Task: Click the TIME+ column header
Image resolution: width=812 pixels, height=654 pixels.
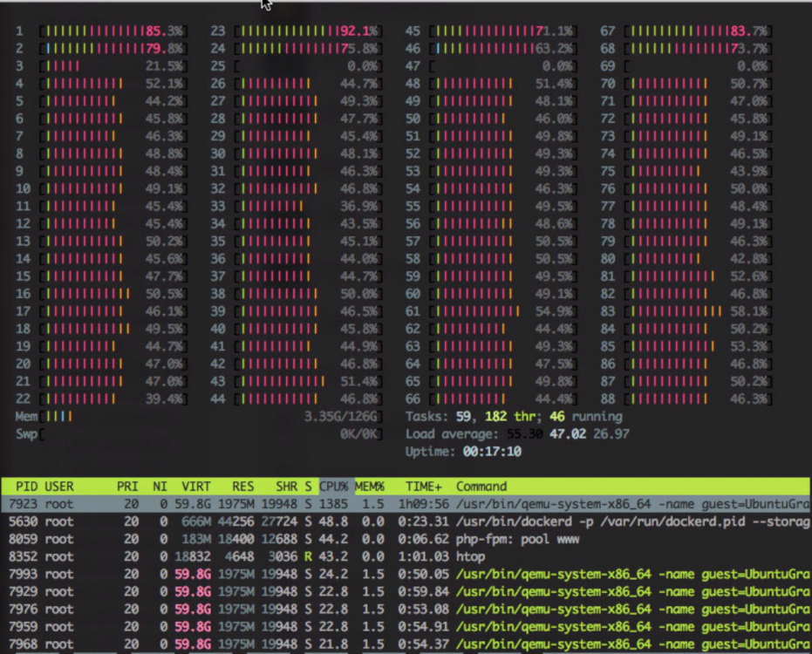Action: [x=424, y=487]
